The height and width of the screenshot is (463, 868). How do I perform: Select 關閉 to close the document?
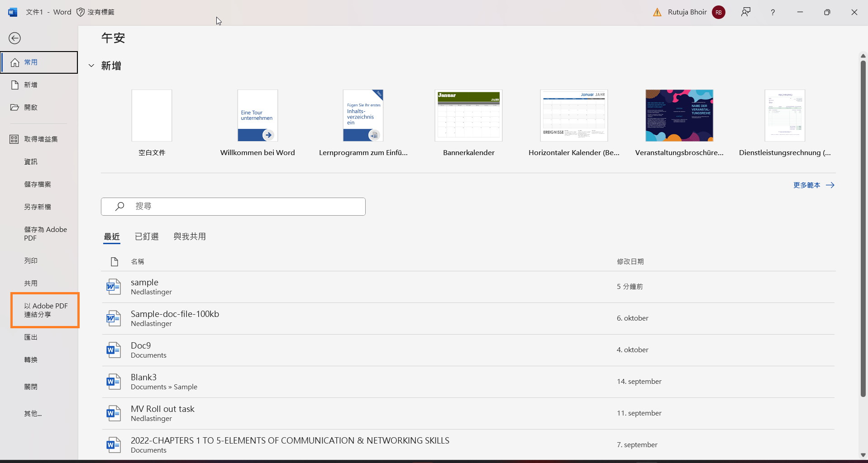pos(31,387)
